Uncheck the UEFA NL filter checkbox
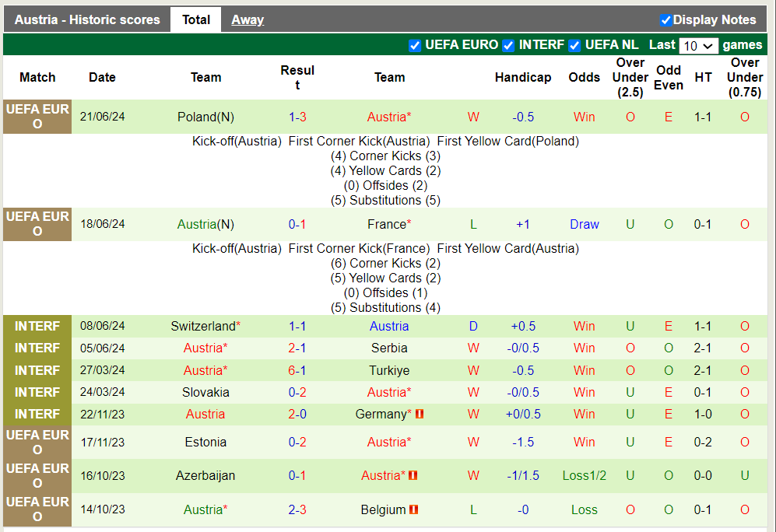The width and height of the screenshot is (776, 532). [574, 45]
